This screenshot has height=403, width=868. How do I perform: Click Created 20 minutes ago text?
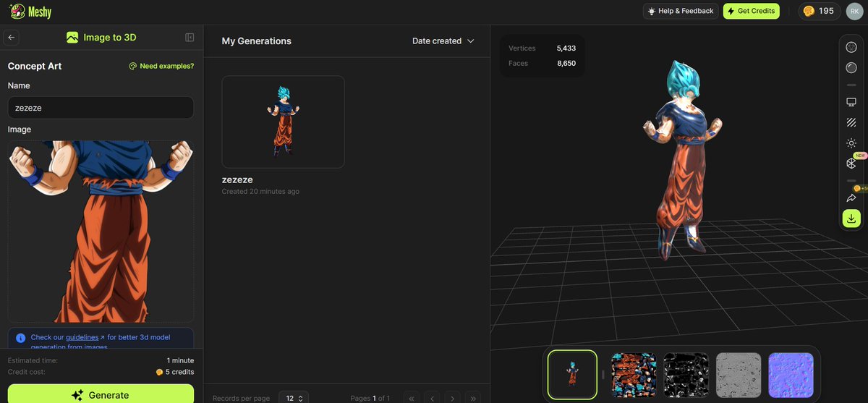[x=260, y=192]
